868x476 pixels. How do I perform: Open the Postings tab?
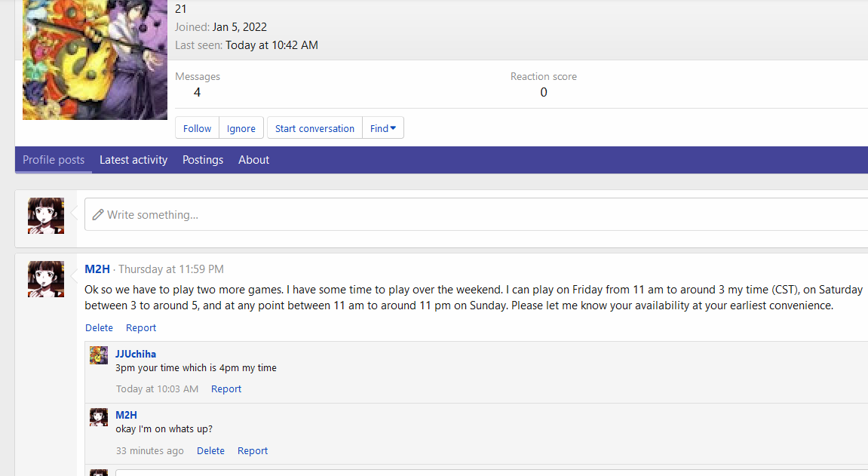tap(203, 160)
